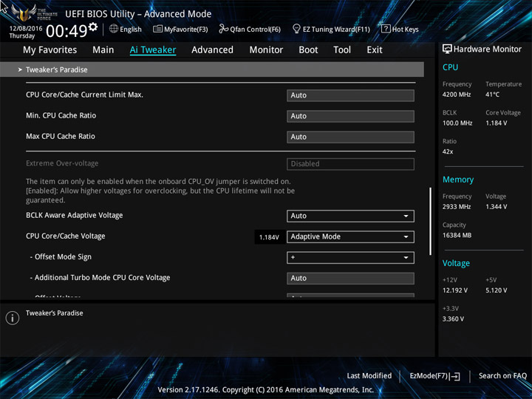The width and height of the screenshot is (532, 399).
Task: Click the +5V reading 5.120 V
Action: click(x=497, y=290)
